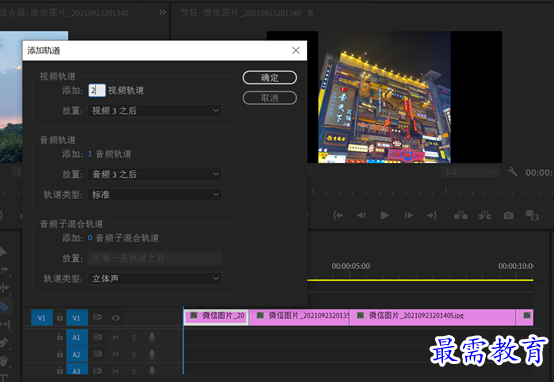Toggle V1 track targeting button
Image resolution: width=554 pixels, height=382 pixels.
[x=77, y=318]
